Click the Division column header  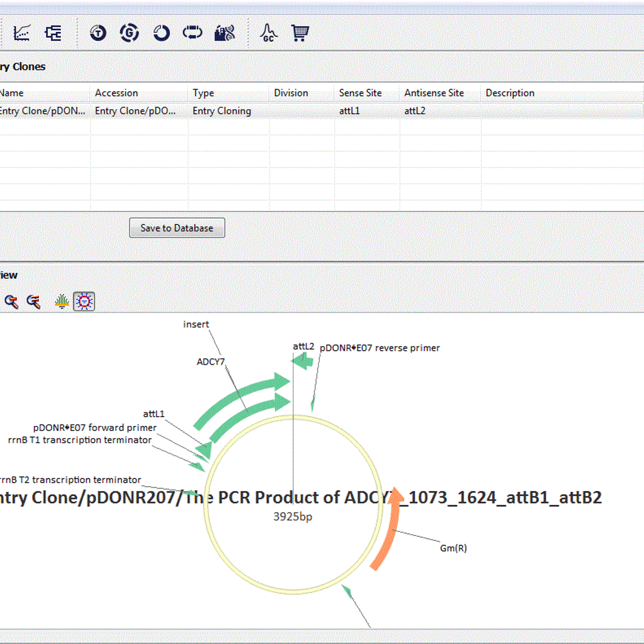pos(301,93)
